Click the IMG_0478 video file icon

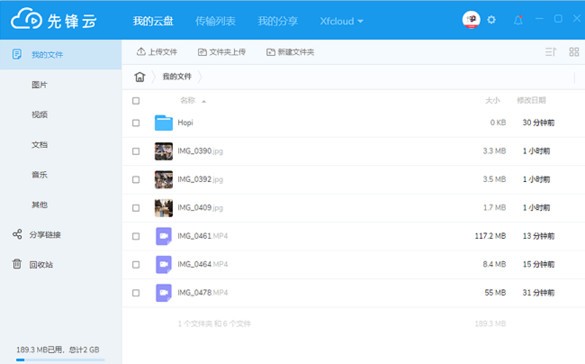click(x=163, y=292)
